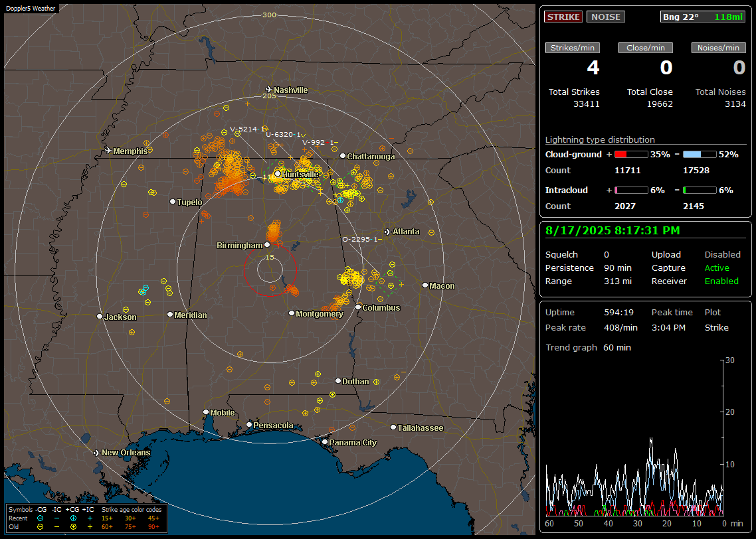Click the Pensacola city marker

(x=249, y=425)
